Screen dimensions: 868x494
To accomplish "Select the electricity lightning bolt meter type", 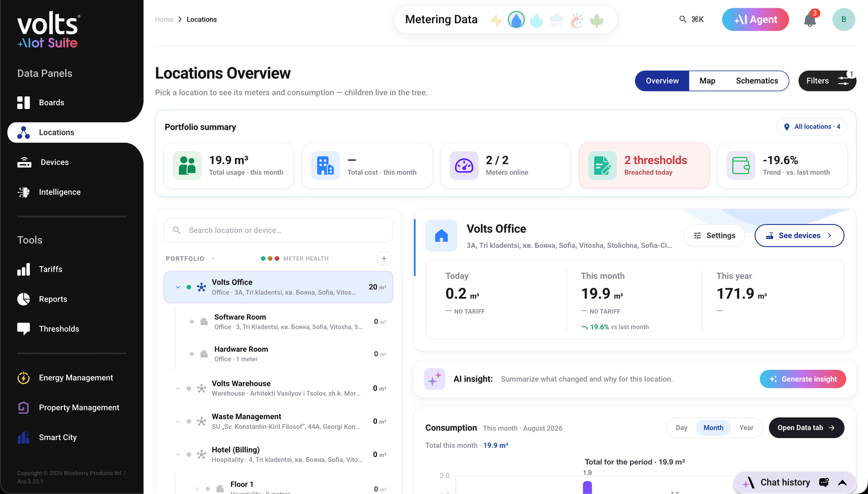I will coord(496,20).
